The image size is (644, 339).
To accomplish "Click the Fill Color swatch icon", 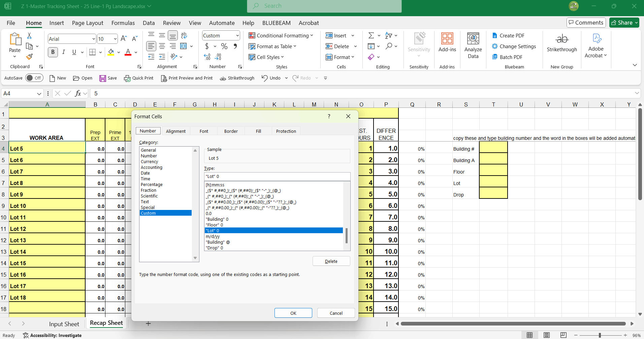I will point(111,52).
